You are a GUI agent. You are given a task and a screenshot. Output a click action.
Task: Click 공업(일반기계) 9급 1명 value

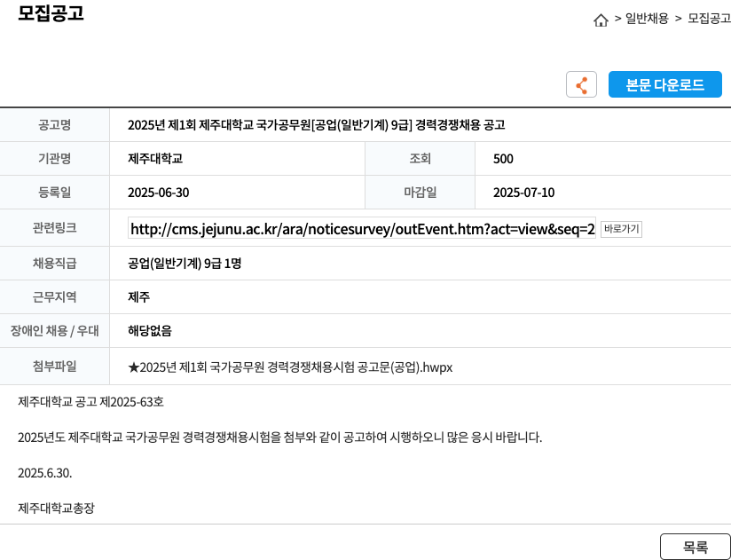tap(185, 264)
